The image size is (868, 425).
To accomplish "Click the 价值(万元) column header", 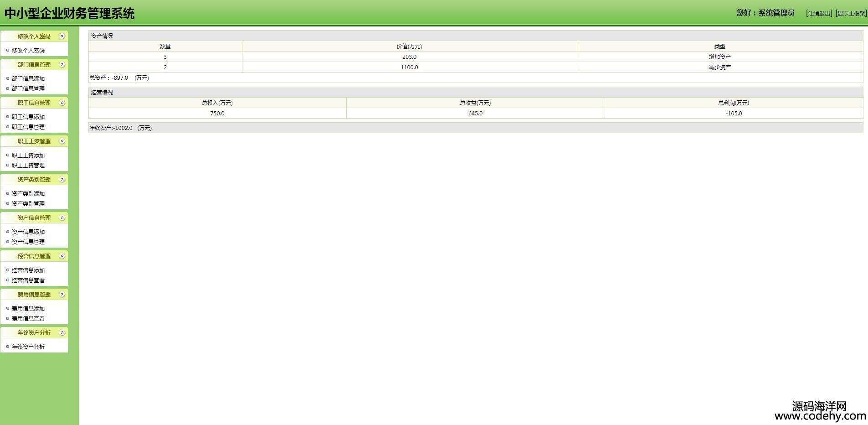I will [x=409, y=47].
